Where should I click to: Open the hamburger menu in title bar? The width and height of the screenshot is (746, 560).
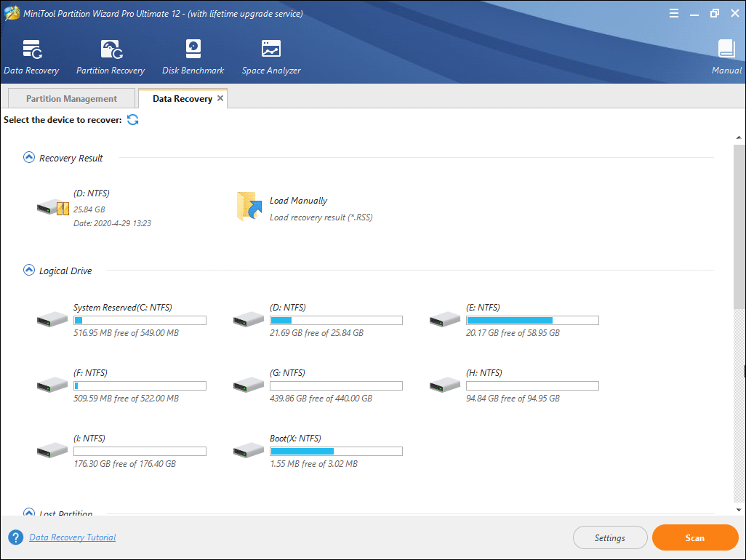(x=674, y=13)
